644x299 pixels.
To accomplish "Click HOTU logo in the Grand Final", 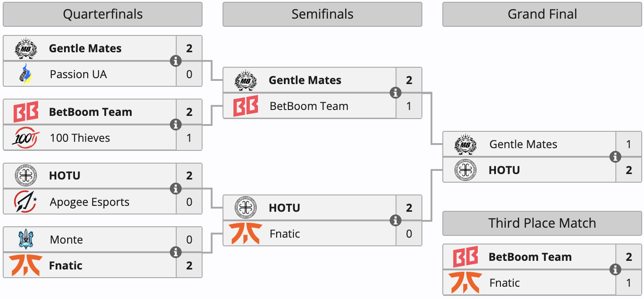I will pos(466,170).
